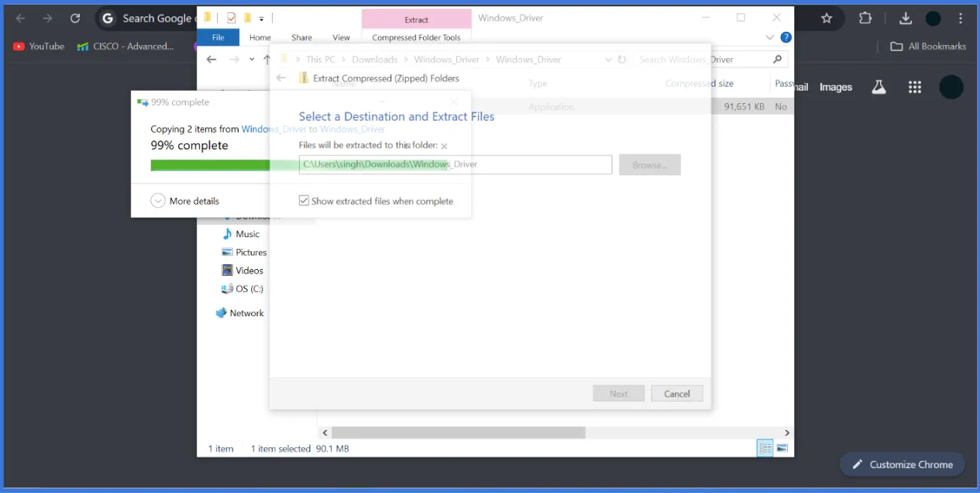Click Downloads in breadcrumb path
The height and width of the screenshot is (493, 980).
pos(375,59)
